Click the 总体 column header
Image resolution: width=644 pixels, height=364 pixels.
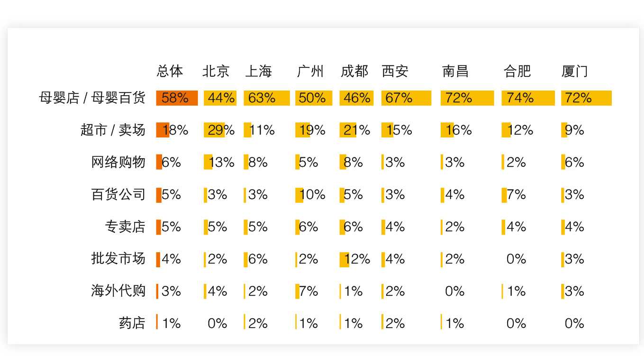pos(170,71)
